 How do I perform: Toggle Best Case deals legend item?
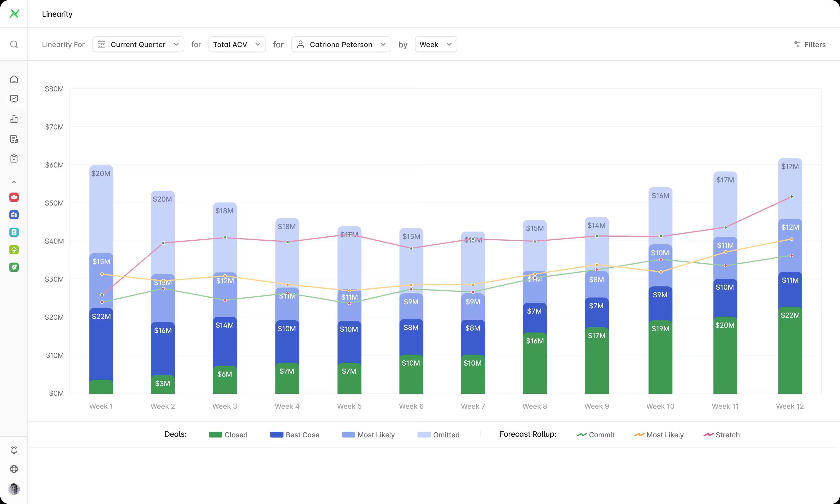click(294, 435)
